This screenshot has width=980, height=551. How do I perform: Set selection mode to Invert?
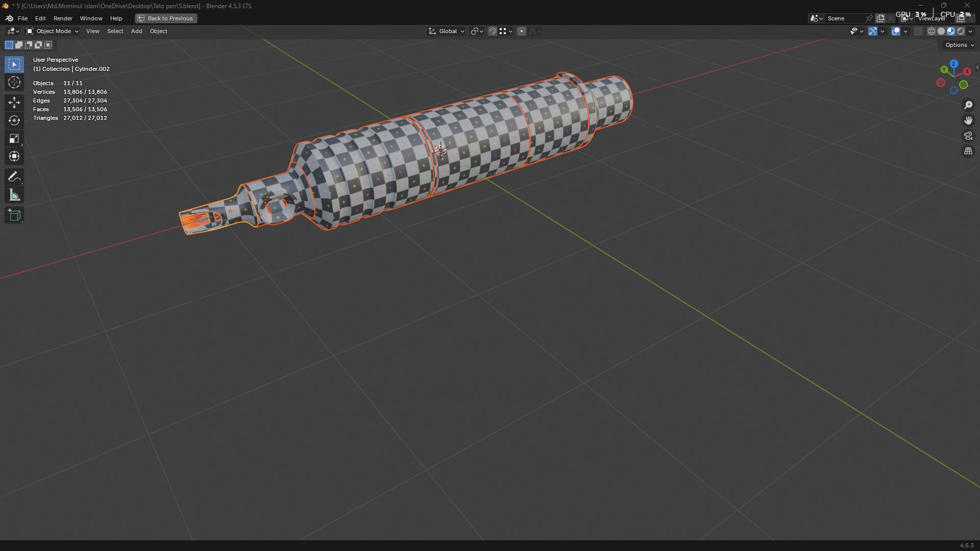(x=38, y=45)
